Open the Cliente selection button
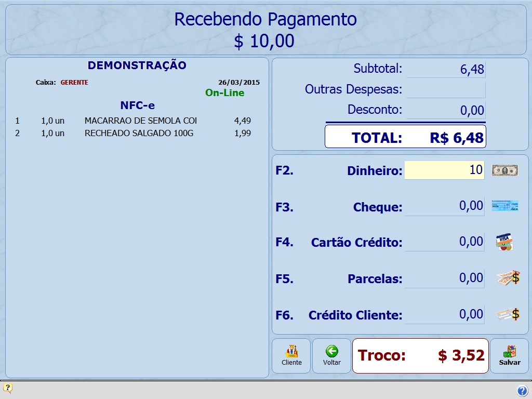532x399 pixels. point(291,355)
